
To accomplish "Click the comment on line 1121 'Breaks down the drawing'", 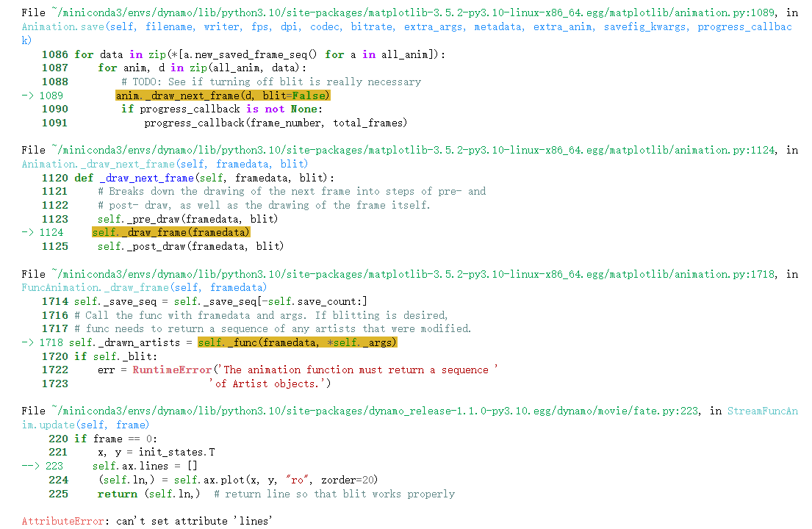I will [x=292, y=191].
